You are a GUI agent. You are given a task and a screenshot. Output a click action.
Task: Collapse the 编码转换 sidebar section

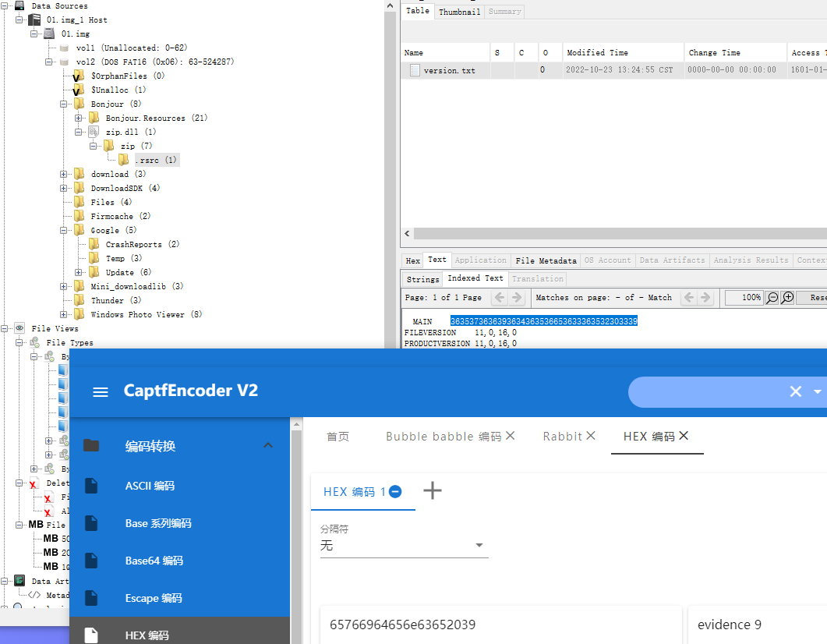click(268, 446)
